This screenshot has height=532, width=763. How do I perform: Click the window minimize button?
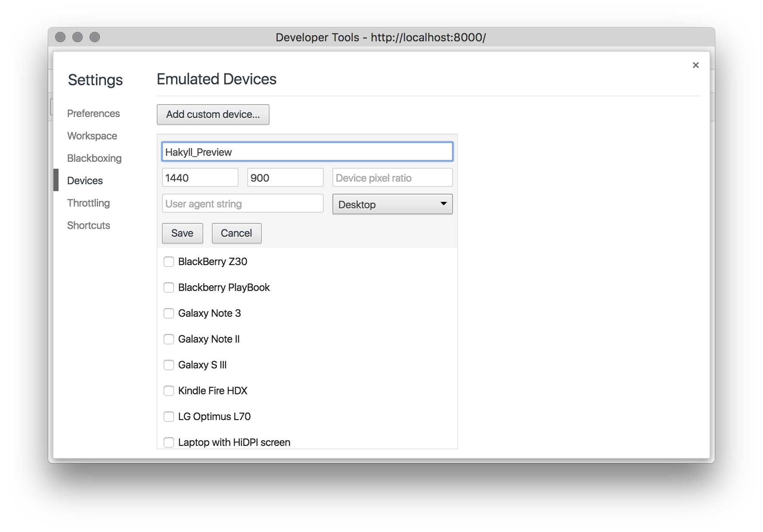(x=78, y=37)
